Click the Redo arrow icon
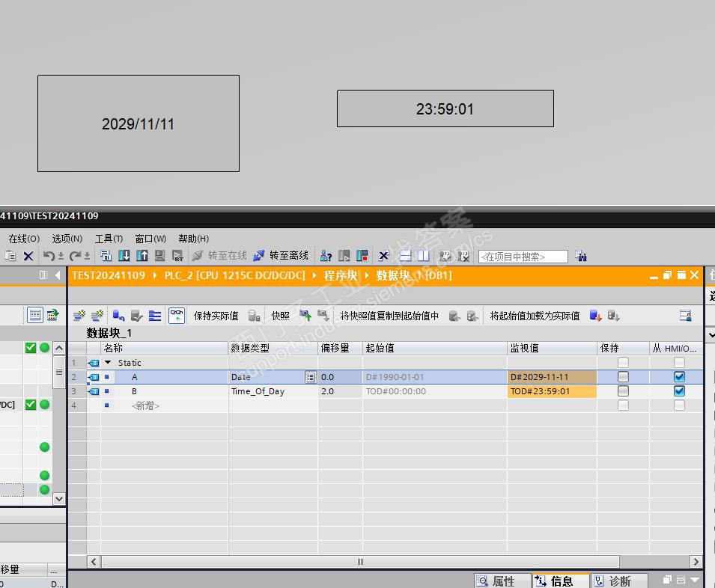The height and width of the screenshot is (588, 715). [75, 256]
